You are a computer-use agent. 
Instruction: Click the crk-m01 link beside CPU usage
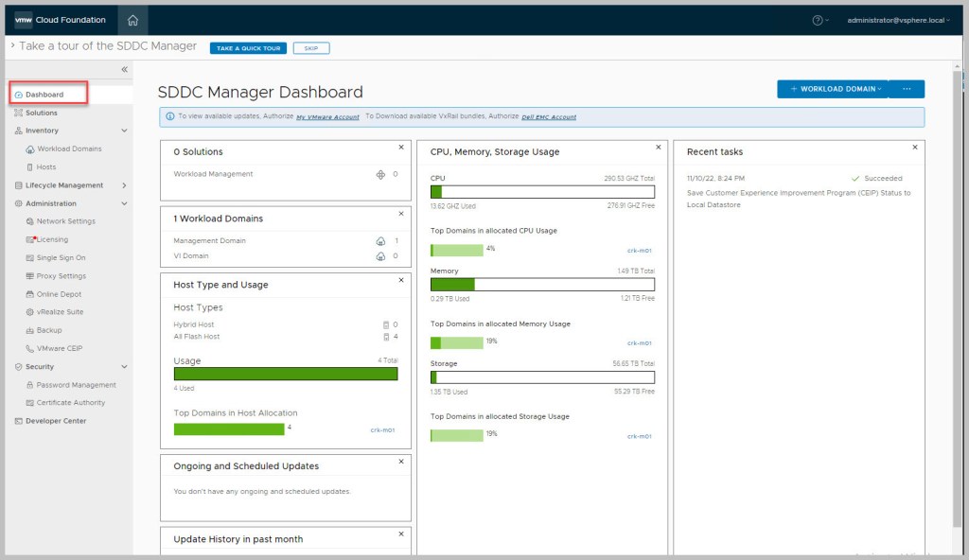[640, 251]
